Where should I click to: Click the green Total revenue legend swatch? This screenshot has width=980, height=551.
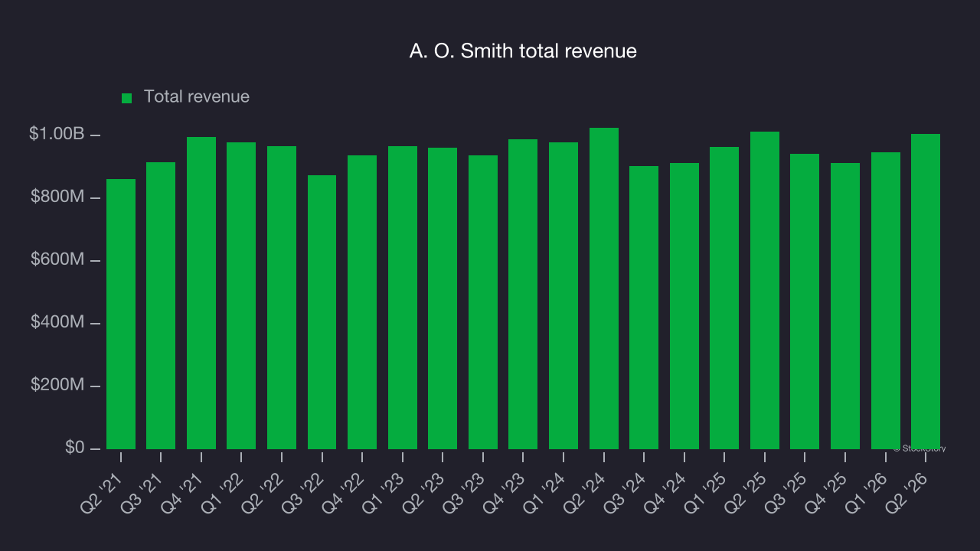127,98
